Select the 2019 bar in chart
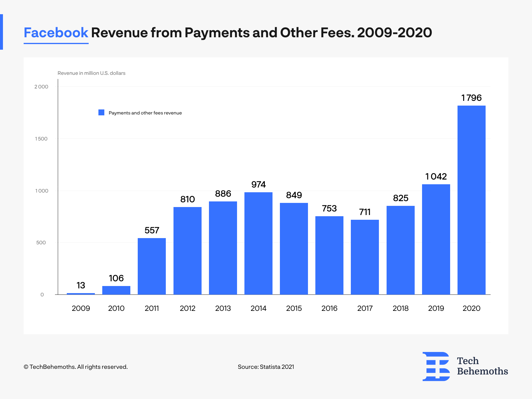This screenshot has height=399, width=532. (x=436, y=239)
